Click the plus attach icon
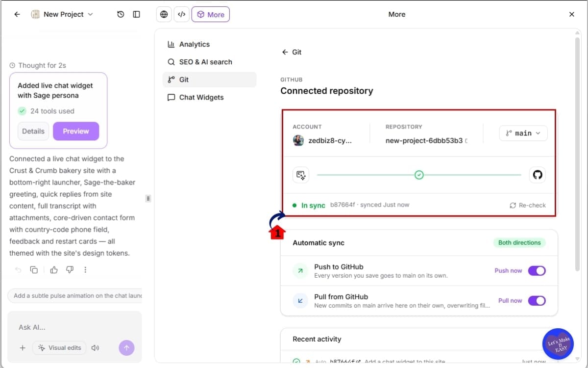588x368 pixels. 22,348
